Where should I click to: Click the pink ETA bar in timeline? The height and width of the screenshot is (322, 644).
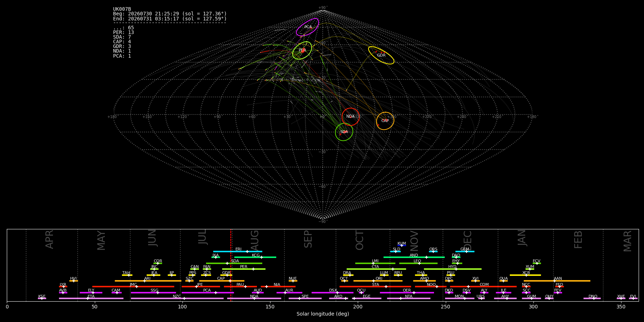tap(91, 298)
